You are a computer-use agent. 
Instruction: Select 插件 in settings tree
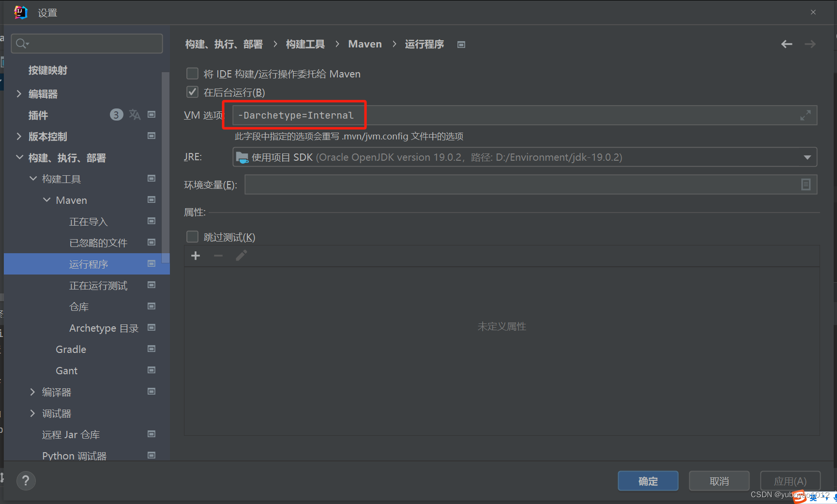tap(38, 115)
